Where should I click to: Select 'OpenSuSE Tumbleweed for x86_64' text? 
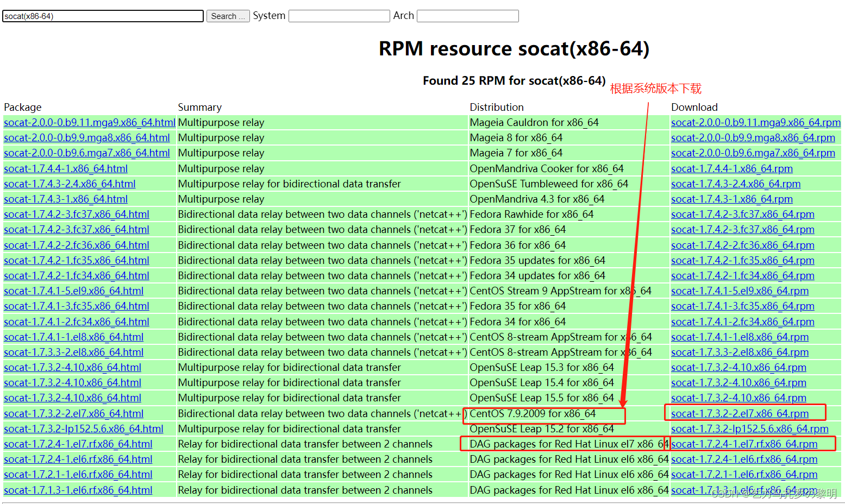pyautogui.click(x=549, y=184)
